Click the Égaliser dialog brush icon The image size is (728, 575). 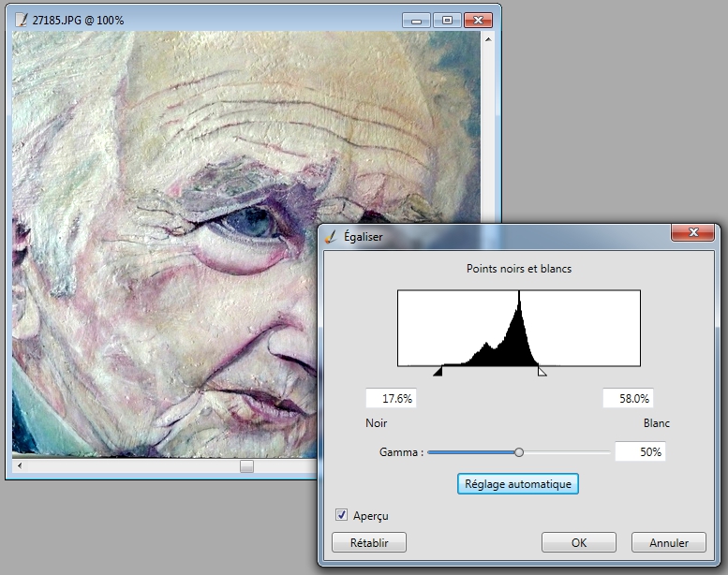[x=330, y=237]
